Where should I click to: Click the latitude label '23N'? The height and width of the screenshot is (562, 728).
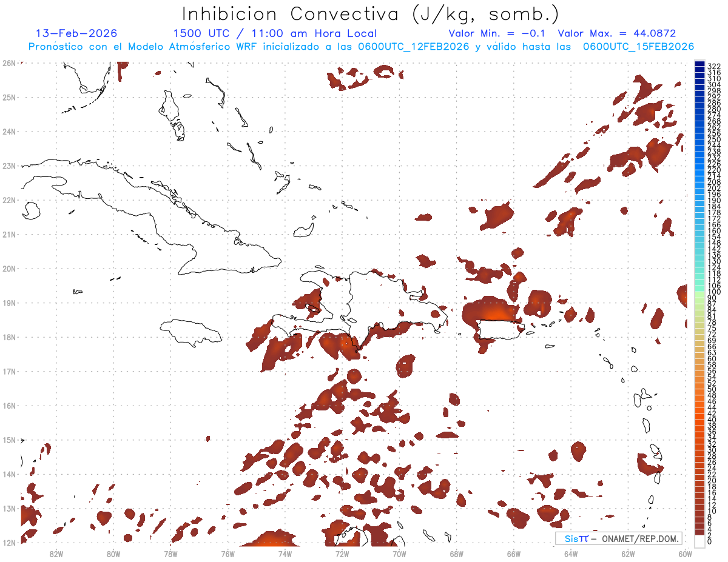pos(8,166)
